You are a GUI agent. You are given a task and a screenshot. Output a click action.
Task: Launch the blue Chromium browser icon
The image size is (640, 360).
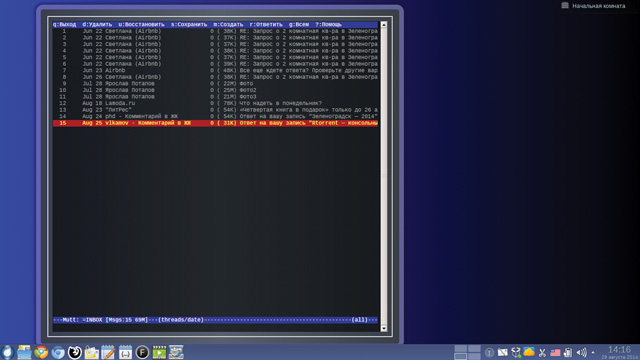click(58, 352)
